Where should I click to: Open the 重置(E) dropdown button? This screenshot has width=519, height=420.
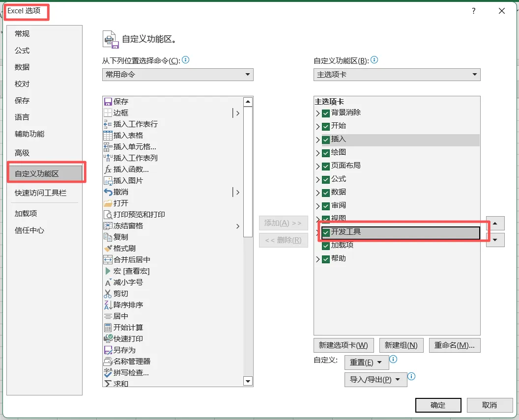tap(367, 363)
